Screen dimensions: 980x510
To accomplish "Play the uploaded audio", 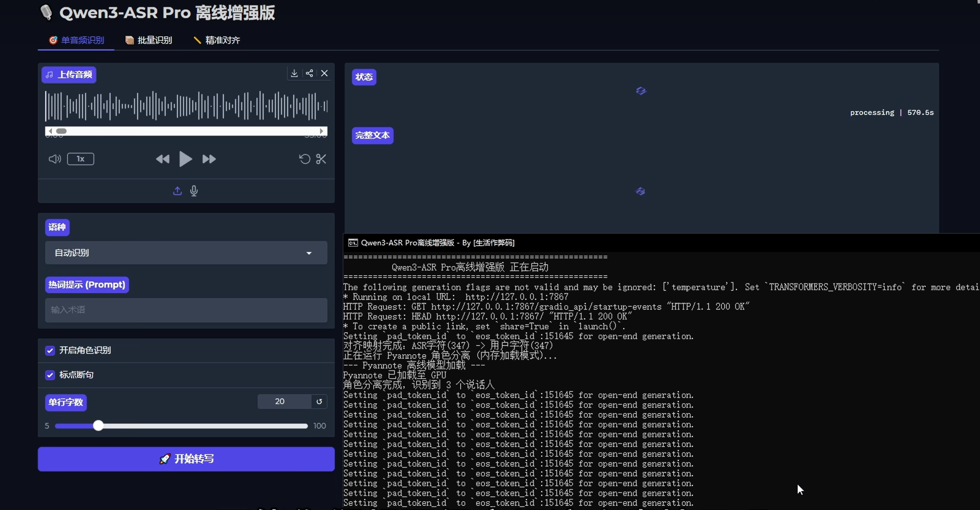I will tap(186, 159).
